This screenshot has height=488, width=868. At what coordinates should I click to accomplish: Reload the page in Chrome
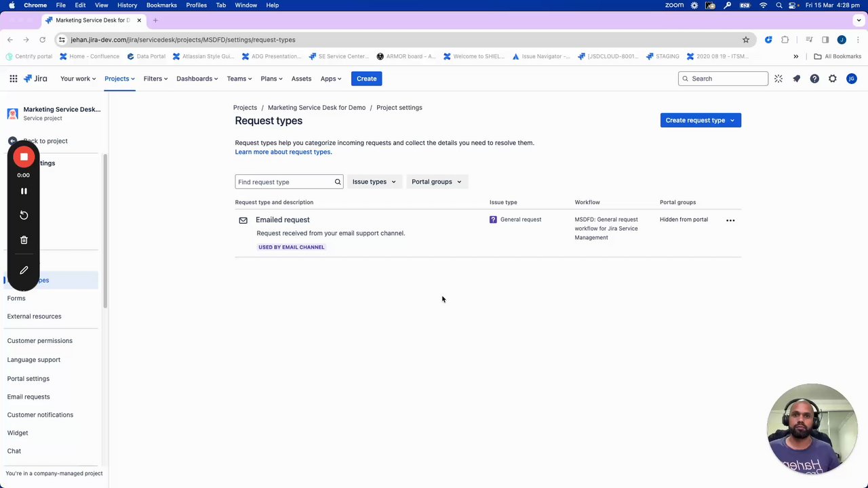tap(42, 40)
